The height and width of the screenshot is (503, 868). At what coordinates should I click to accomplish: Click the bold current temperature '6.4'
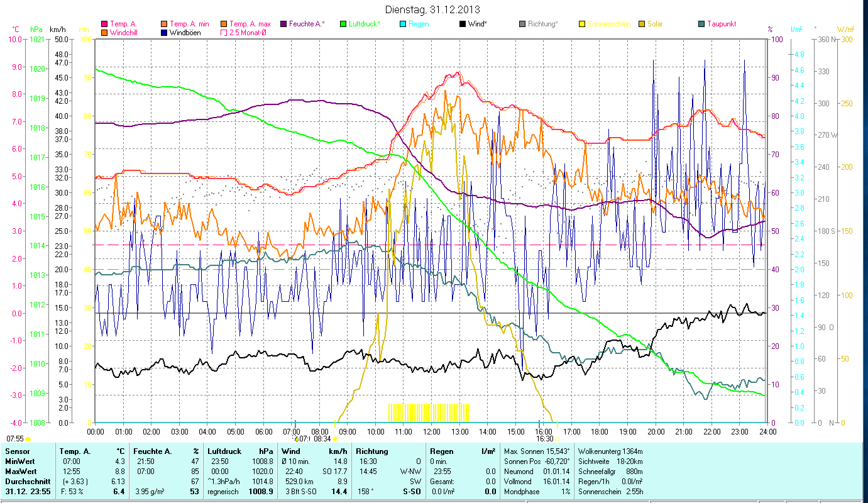point(118,492)
